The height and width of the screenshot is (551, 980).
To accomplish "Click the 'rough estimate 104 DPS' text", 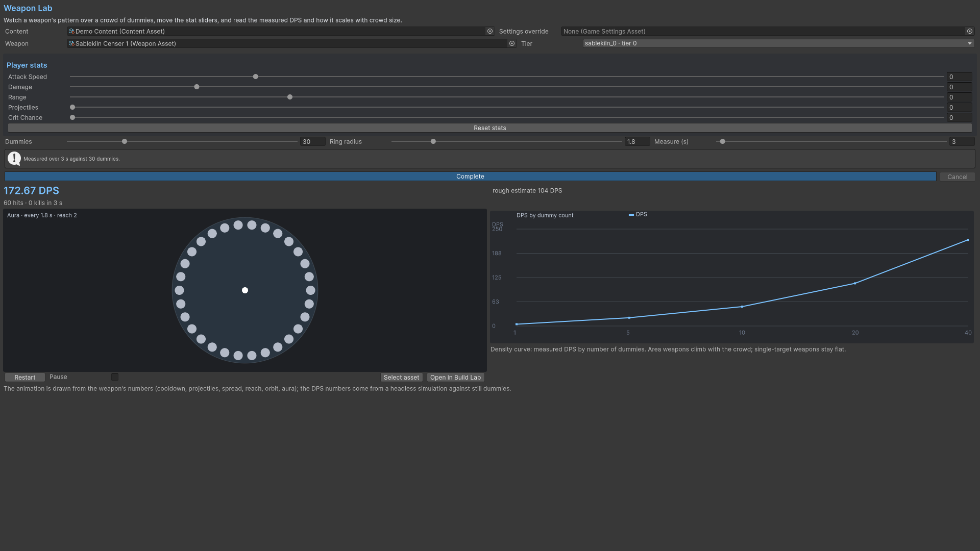I will pos(527,191).
